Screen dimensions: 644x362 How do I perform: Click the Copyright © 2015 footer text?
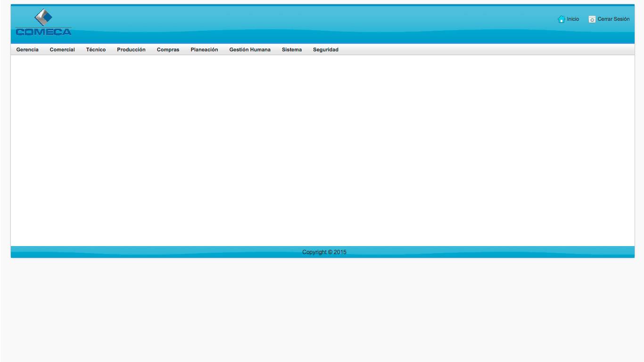[324, 252]
